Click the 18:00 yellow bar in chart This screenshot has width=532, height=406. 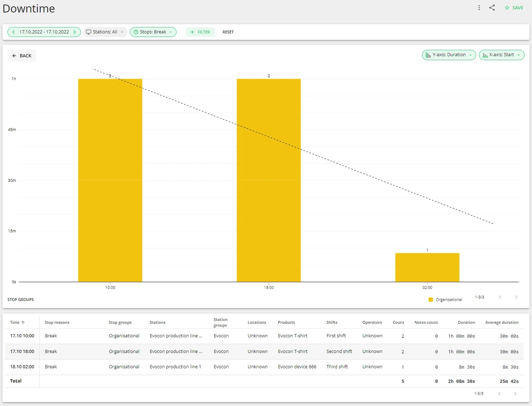tap(269, 180)
